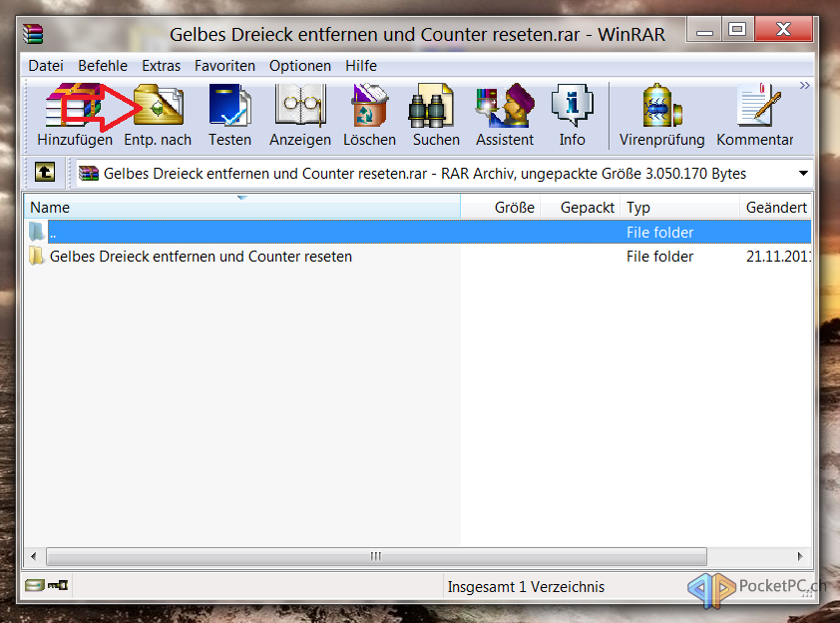Sort by Gepackt column header

[581, 207]
